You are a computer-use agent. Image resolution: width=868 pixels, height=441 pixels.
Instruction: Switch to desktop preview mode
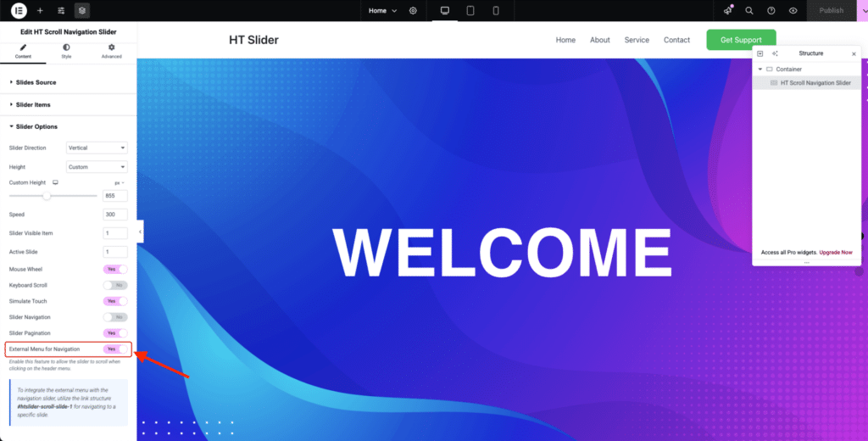pos(444,10)
